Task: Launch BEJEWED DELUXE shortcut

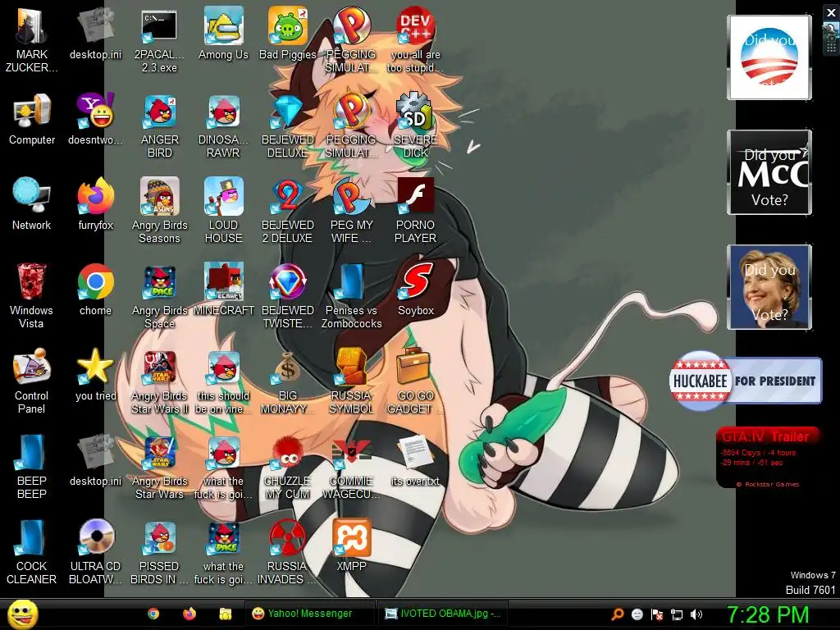Action: click(x=288, y=126)
